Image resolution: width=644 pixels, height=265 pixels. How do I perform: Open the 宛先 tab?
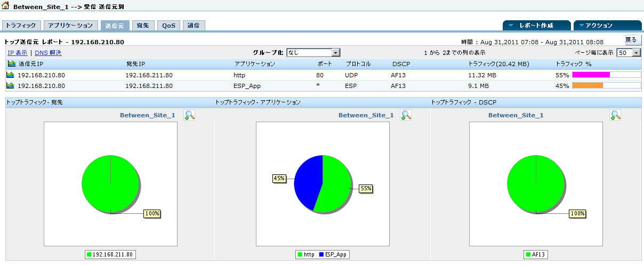click(x=142, y=26)
